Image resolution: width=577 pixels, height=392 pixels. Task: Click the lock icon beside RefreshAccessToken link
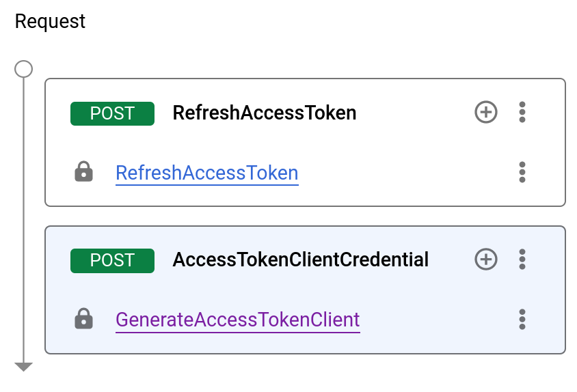coord(83,171)
